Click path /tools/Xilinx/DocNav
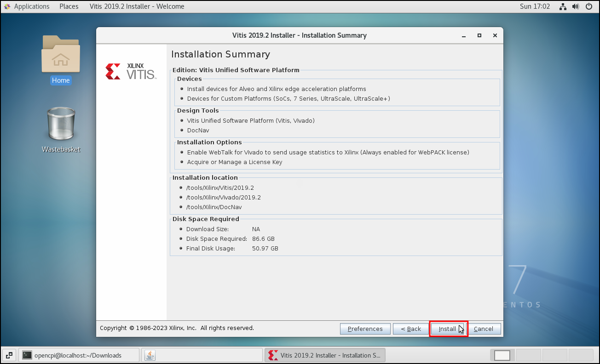 tap(214, 207)
